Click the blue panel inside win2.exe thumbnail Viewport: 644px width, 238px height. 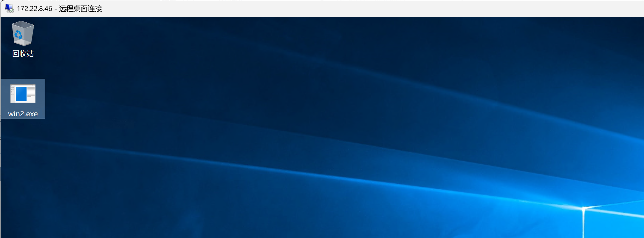pyautogui.click(x=21, y=94)
